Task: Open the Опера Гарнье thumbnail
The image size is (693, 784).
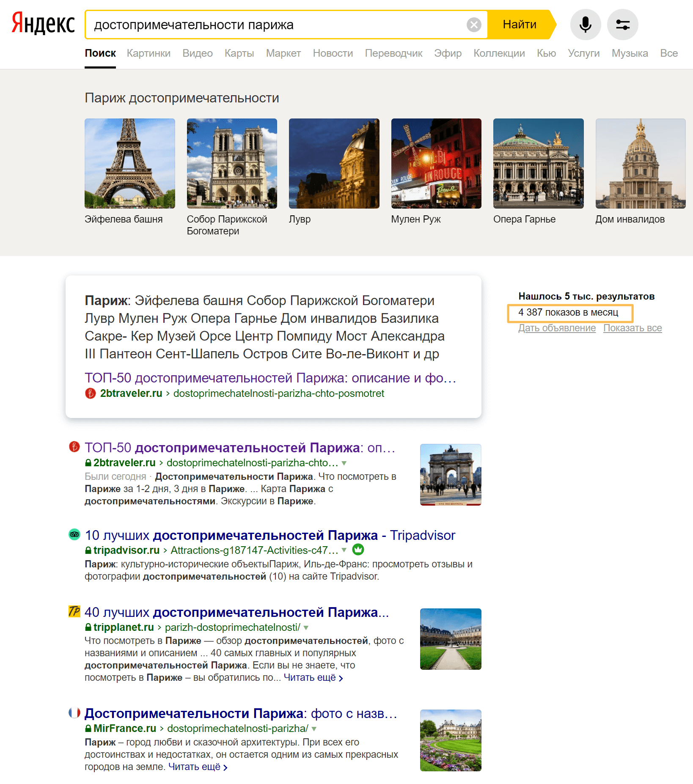Action: tap(539, 163)
